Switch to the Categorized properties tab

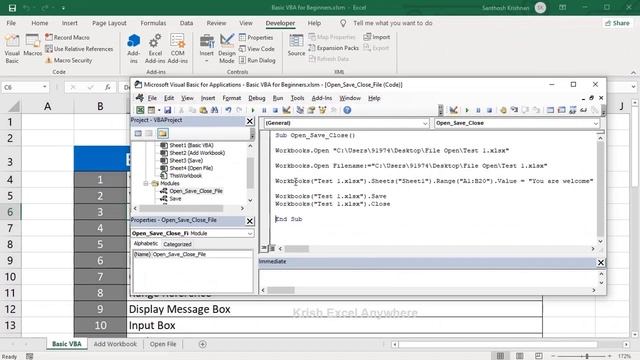[x=177, y=244]
